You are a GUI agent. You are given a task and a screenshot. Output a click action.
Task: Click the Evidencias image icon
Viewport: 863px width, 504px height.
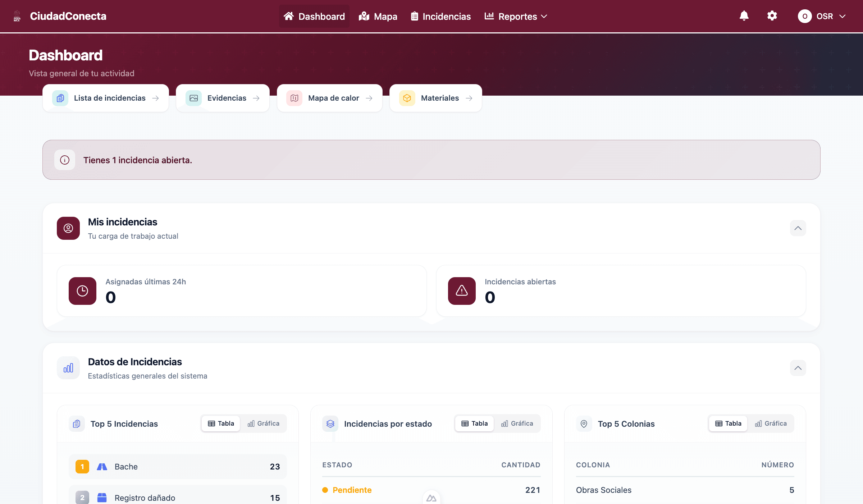pyautogui.click(x=194, y=98)
